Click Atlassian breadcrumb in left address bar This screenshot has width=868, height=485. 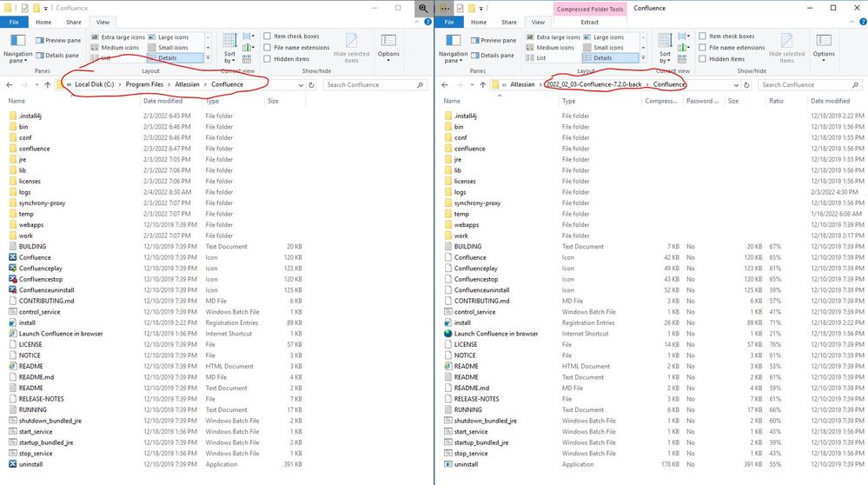coord(187,84)
